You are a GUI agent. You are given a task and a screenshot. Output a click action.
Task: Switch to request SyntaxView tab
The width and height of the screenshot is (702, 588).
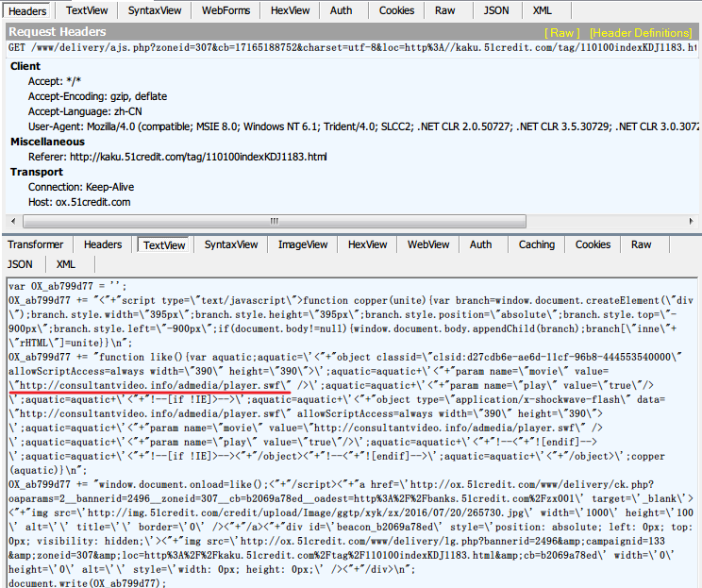[x=155, y=10]
